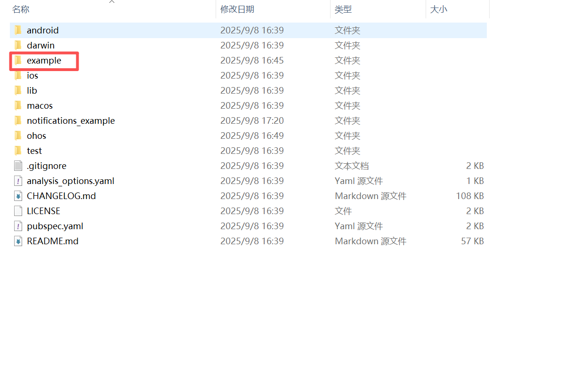Toggle the sort arrow above 名称
Image resolution: width=565 pixels, height=392 pixels.
112,2
